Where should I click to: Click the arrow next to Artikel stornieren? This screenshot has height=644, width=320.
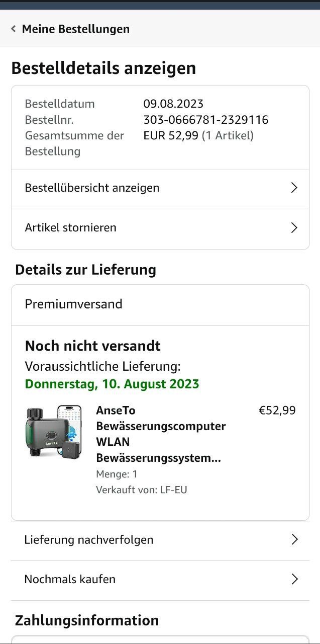coord(294,228)
